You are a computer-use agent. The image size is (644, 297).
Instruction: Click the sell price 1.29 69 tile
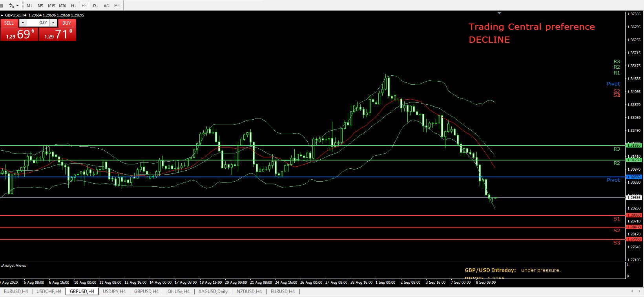(x=19, y=34)
